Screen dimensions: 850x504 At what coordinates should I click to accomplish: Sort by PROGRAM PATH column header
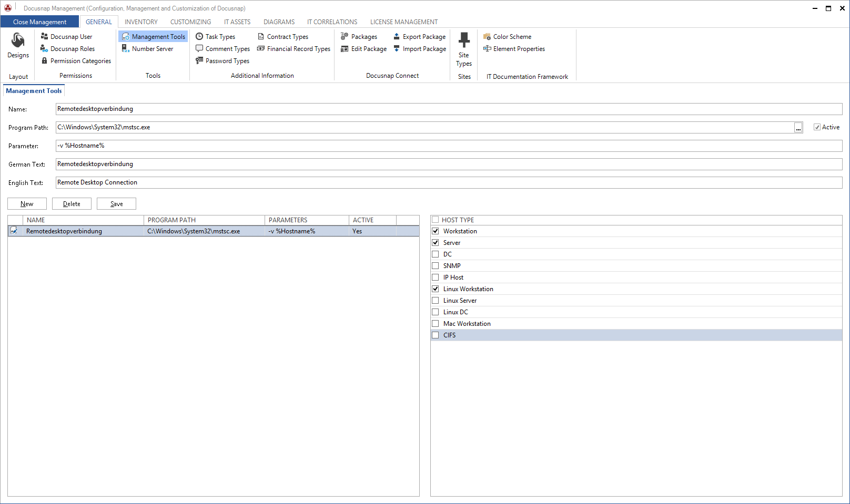[204, 220]
